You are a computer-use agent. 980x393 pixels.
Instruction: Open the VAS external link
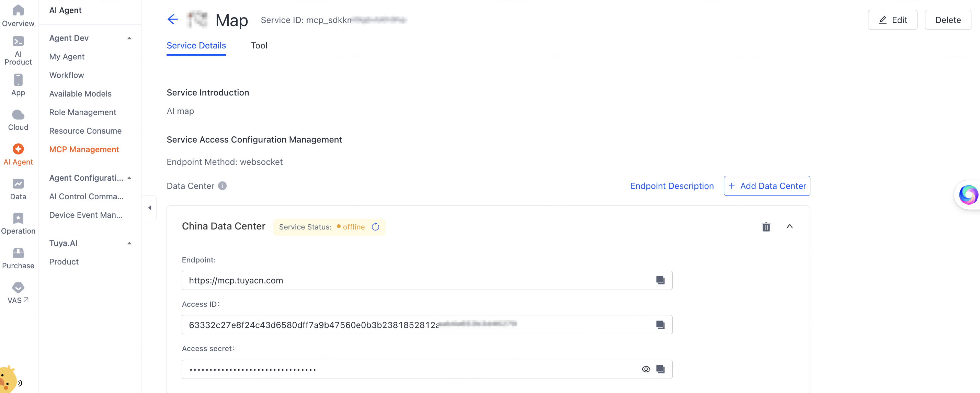(18, 293)
